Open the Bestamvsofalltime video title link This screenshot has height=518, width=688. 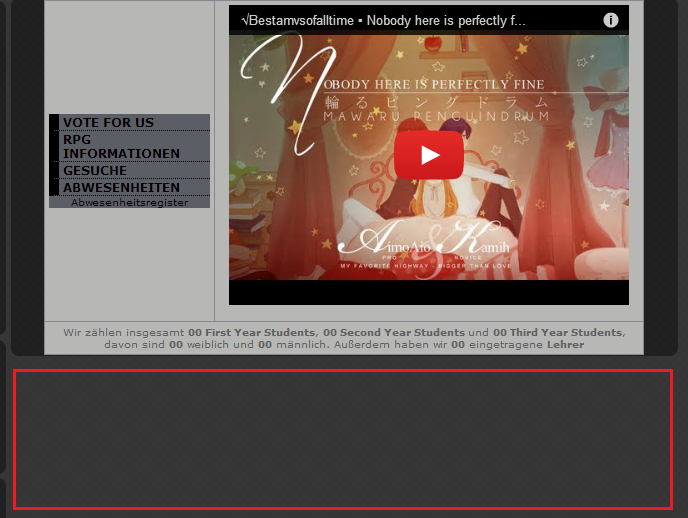[x=383, y=20]
